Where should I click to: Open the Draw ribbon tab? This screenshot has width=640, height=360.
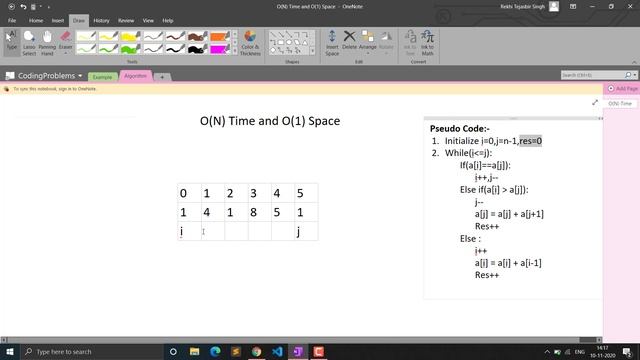click(x=79, y=20)
